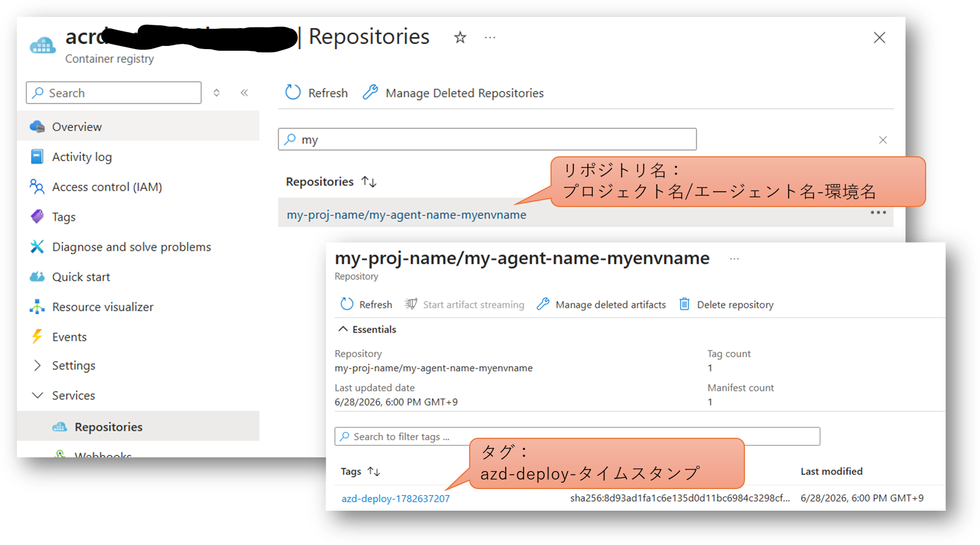This screenshot has width=980, height=545.
Task: Open Diagnose and solve problems
Action: point(131,246)
